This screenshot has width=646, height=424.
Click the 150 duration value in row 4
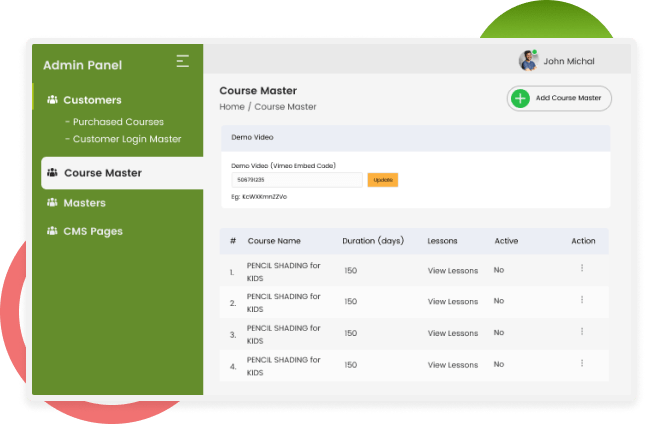click(351, 365)
